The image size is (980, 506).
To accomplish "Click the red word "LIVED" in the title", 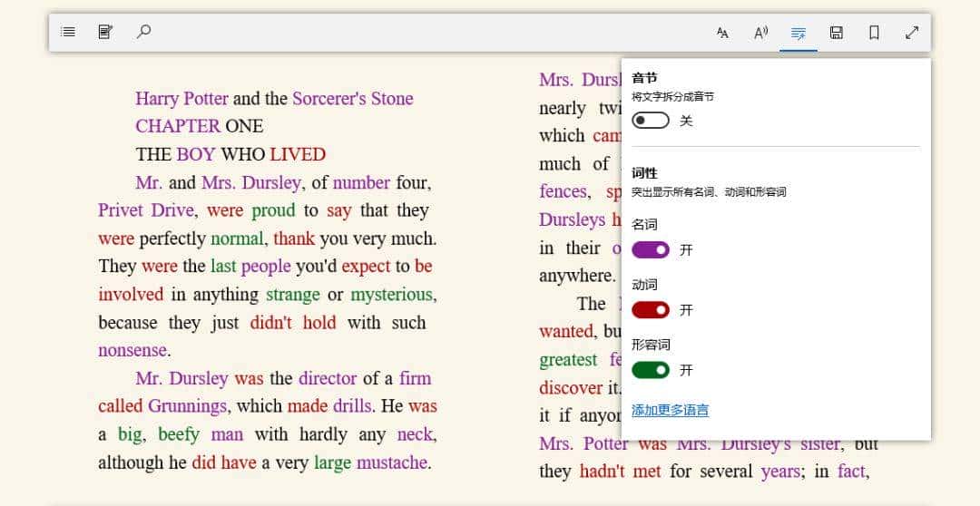I will tap(297, 154).
